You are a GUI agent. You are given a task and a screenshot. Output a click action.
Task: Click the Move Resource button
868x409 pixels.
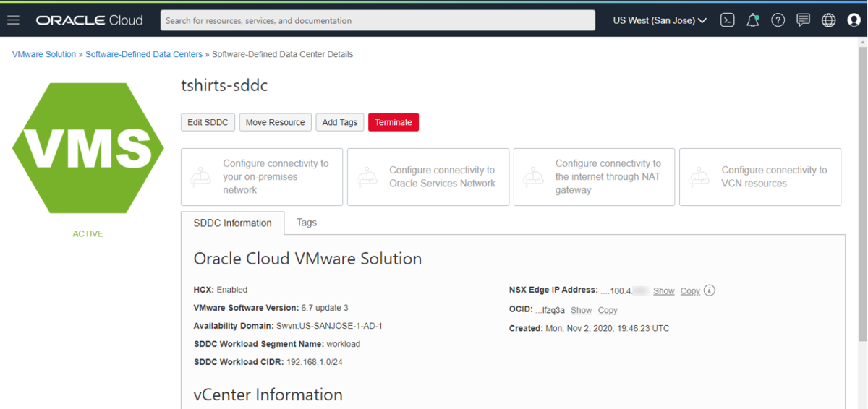(x=276, y=122)
